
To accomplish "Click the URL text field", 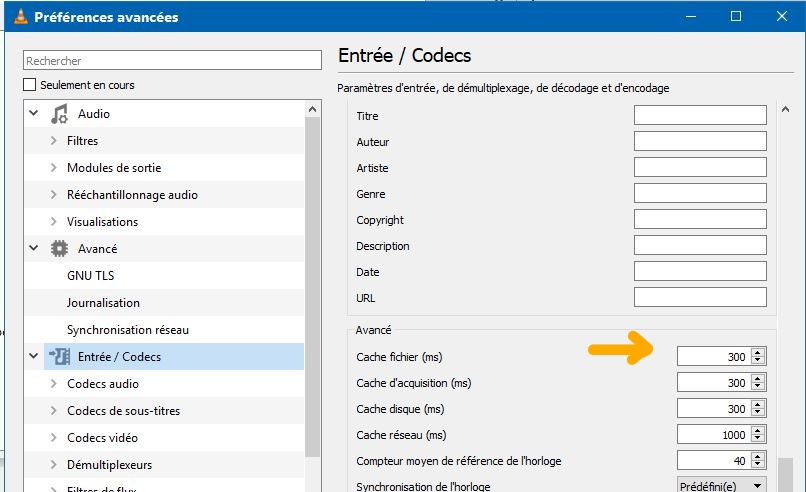I will [700, 297].
